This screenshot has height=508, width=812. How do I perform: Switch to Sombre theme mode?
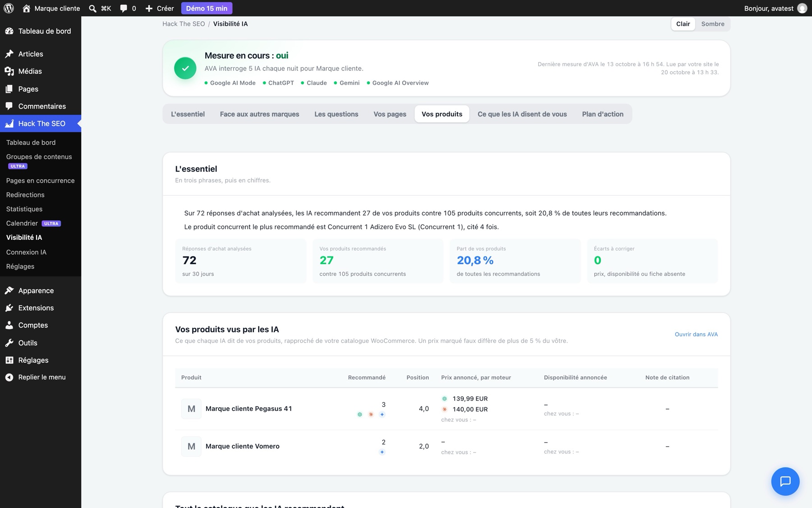[713, 24]
